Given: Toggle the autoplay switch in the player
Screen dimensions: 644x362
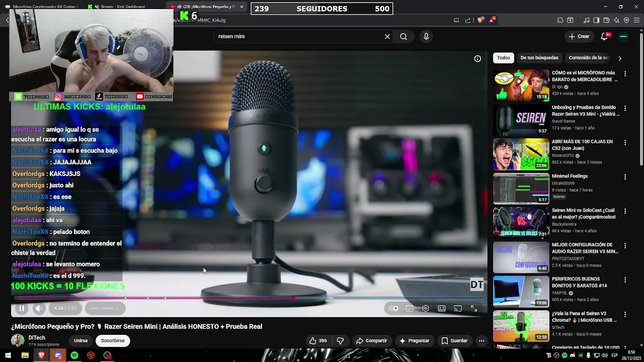Looking at the screenshot, I should pyautogui.click(x=393, y=308).
